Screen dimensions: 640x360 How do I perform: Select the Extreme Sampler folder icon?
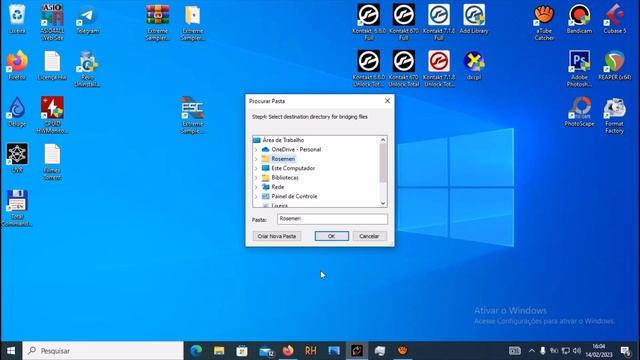pos(193,22)
